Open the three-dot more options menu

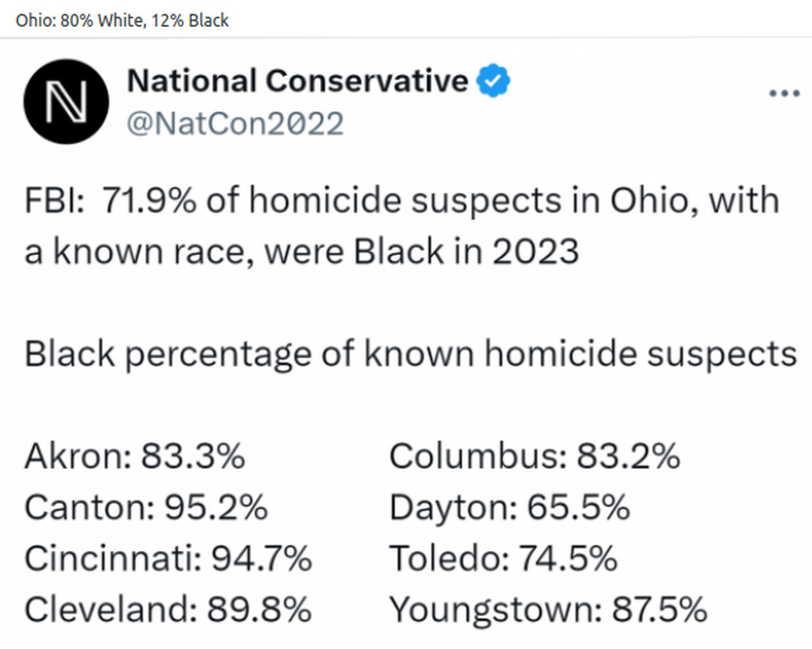784,94
